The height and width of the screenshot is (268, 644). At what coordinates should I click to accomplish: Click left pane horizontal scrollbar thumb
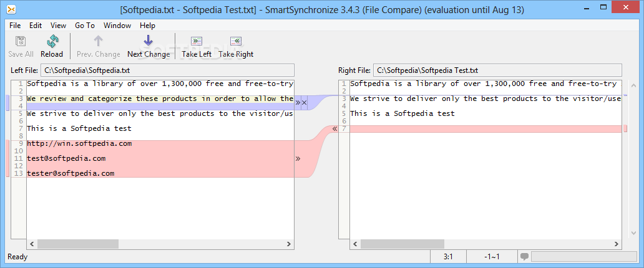pyautogui.click(x=77, y=244)
